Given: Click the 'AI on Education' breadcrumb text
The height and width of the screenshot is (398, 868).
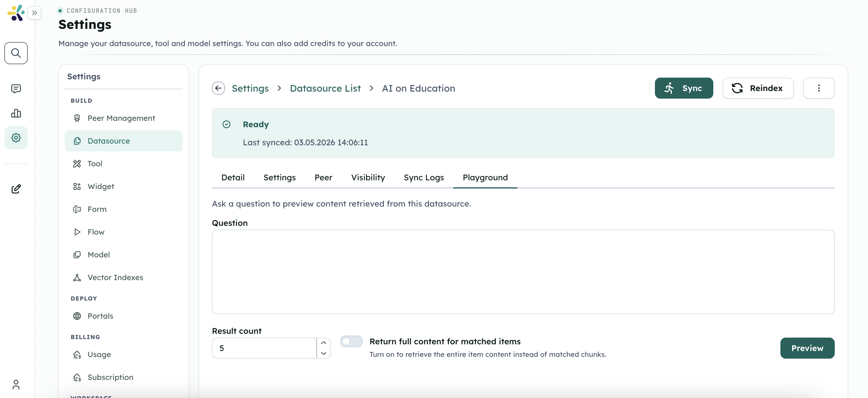Looking at the screenshot, I should click(x=418, y=88).
